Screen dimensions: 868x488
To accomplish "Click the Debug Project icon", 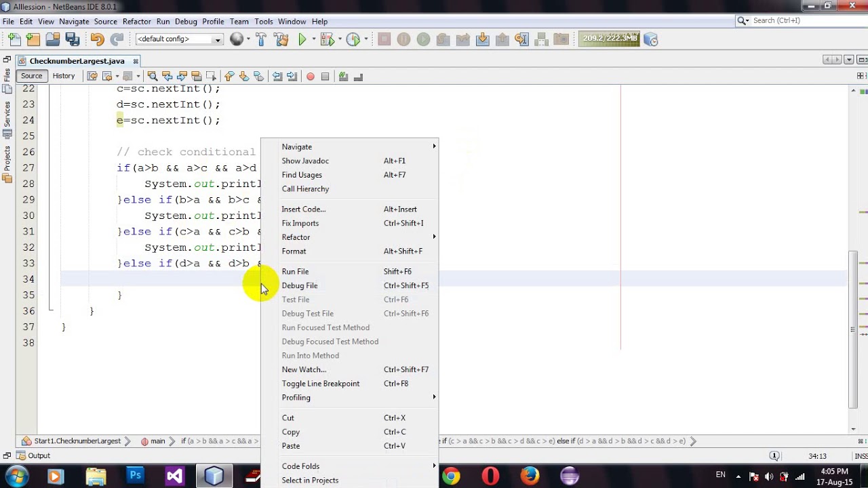I will pos(326,39).
